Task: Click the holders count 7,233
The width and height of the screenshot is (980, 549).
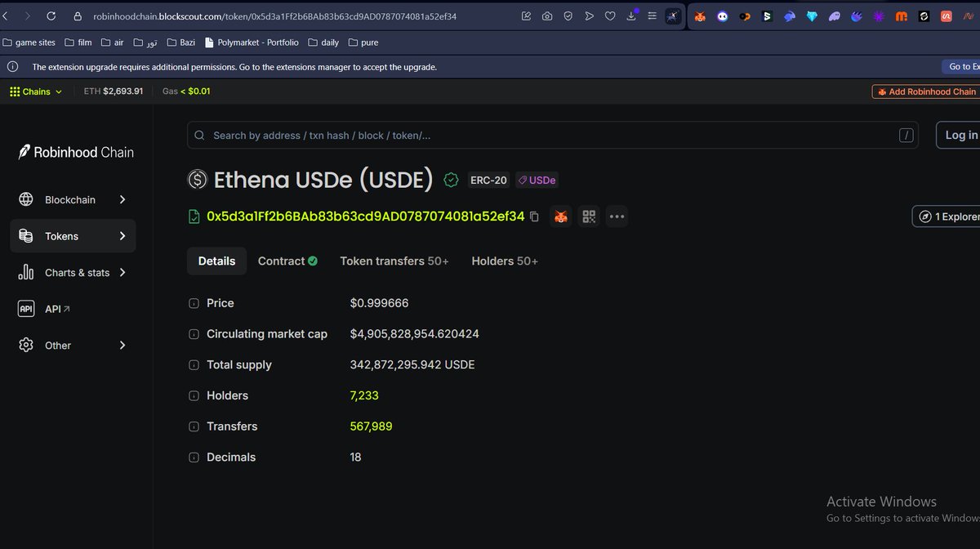Action: click(364, 395)
